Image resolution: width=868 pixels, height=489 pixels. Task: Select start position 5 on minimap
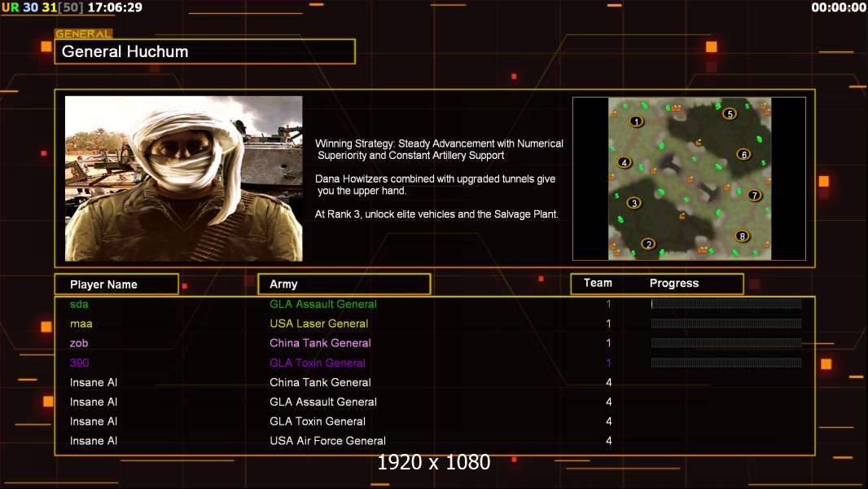(x=730, y=113)
